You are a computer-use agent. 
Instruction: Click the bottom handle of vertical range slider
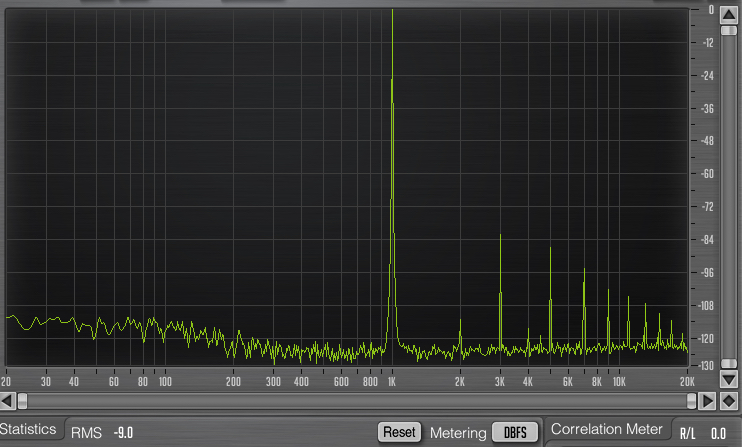[728, 363]
